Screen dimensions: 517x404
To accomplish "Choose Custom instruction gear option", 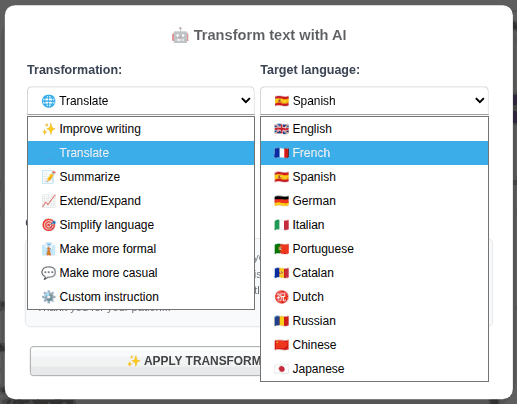I will click(141, 297).
